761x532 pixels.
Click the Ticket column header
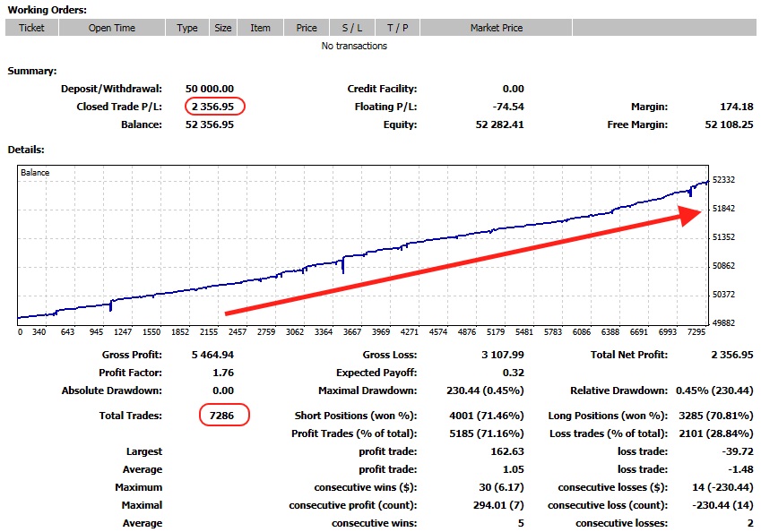(31, 28)
